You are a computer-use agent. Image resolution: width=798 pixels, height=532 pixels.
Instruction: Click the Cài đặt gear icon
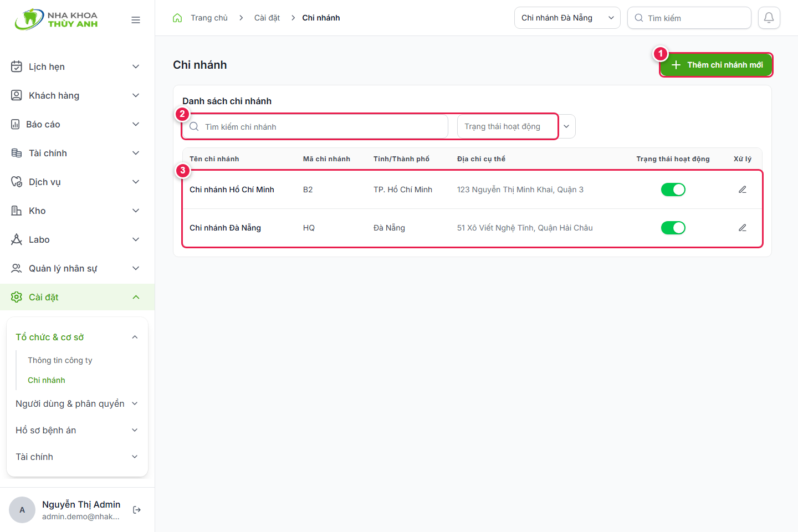coord(17,297)
